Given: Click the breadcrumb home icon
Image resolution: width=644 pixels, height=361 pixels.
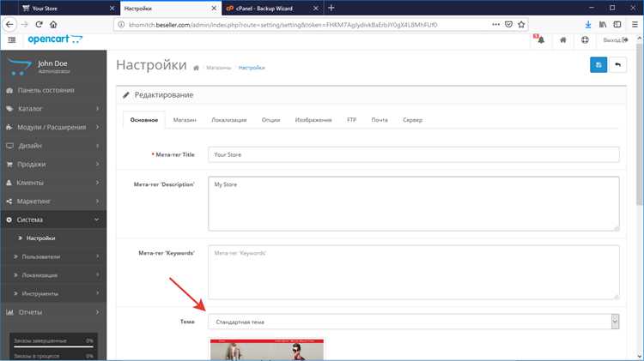Looking at the screenshot, I should pyautogui.click(x=197, y=68).
